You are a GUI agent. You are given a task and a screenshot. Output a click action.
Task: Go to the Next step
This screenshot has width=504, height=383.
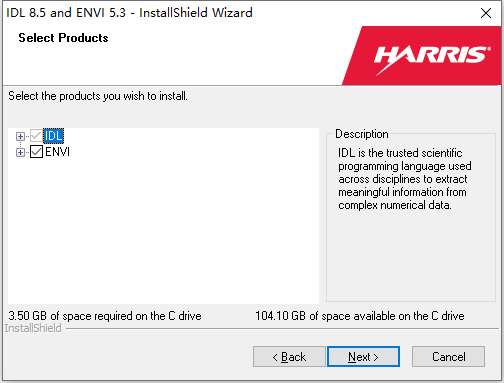click(363, 356)
